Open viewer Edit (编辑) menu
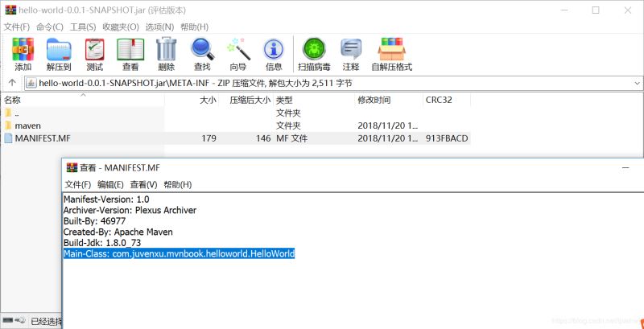The height and width of the screenshot is (329, 644). (x=110, y=184)
